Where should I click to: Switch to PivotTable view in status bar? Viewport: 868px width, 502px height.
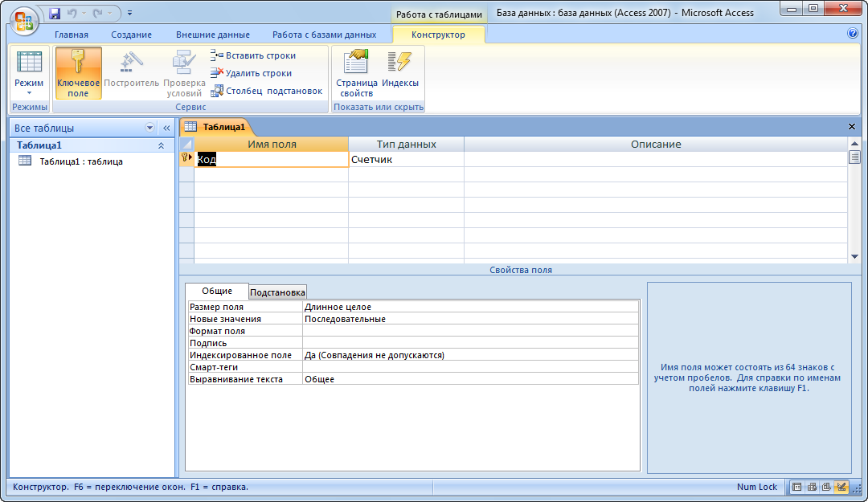(812, 487)
